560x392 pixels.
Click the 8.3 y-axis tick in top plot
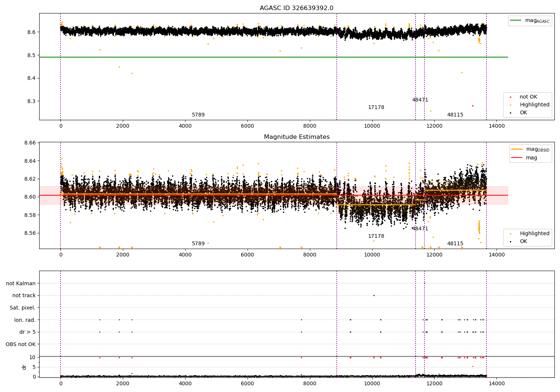tap(31, 101)
